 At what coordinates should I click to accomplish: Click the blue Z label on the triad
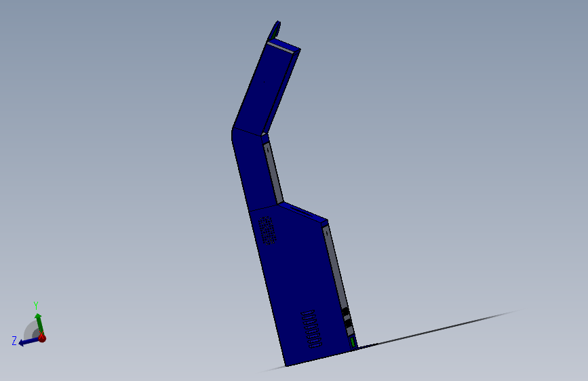point(14,341)
